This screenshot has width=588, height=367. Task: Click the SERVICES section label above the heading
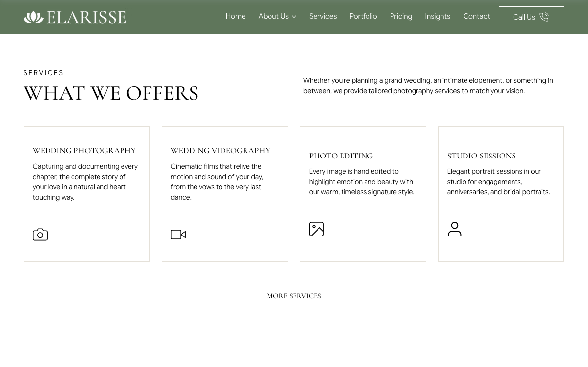44,73
